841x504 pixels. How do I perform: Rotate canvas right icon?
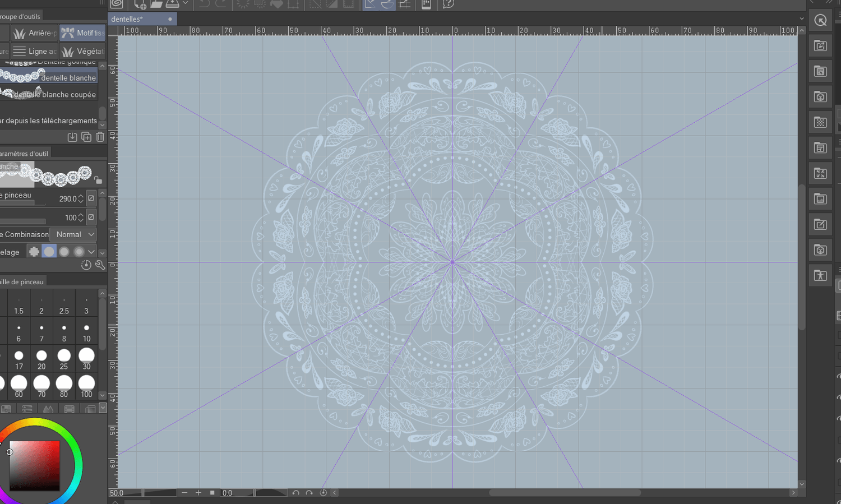click(x=309, y=493)
